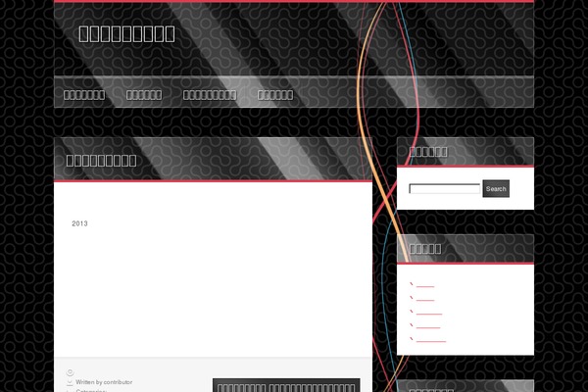Screen dimensions: 588x392
Task: Click the clock icon above author line
Action: tap(70, 372)
